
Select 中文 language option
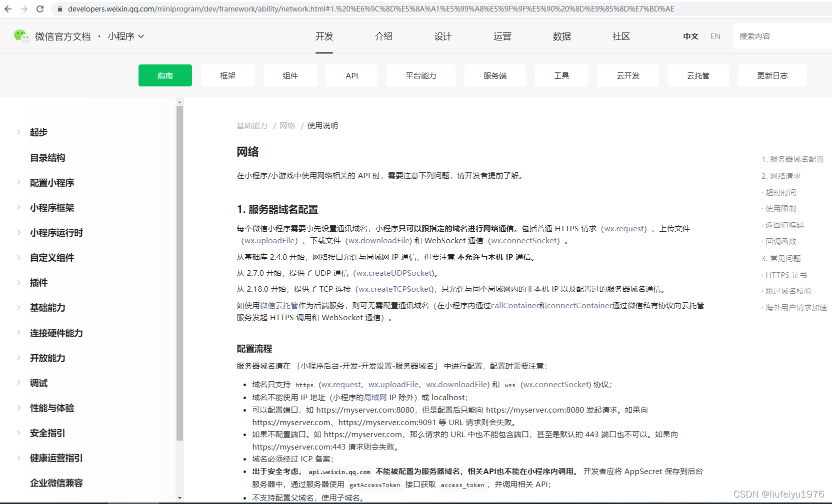[x=690, y=36]
